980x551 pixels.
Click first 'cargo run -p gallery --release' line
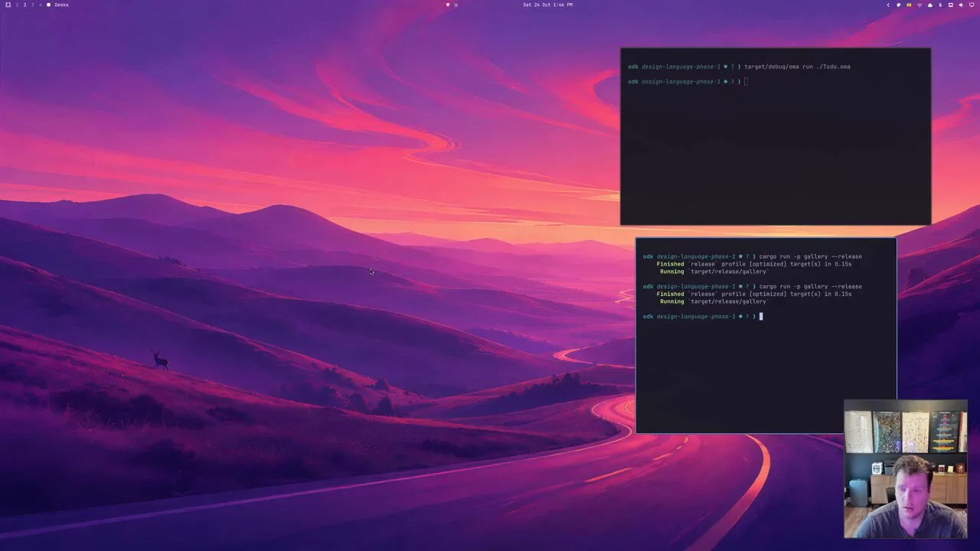810,256
